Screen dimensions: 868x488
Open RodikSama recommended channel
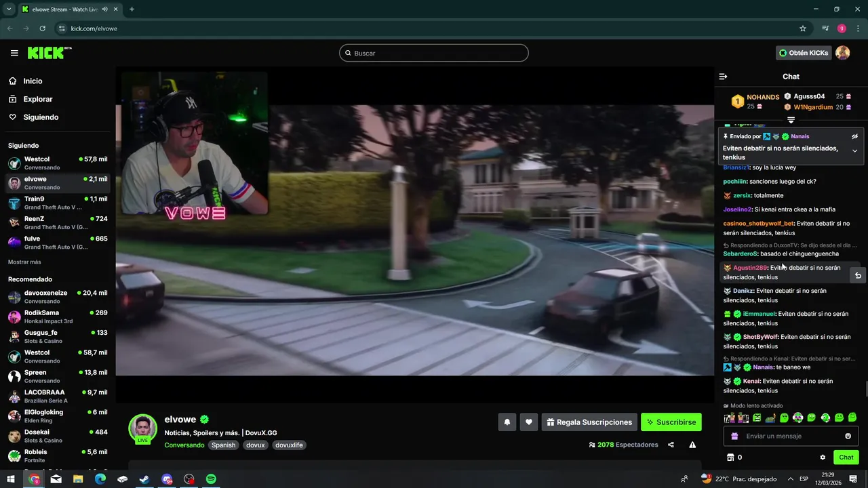(57, 317)
